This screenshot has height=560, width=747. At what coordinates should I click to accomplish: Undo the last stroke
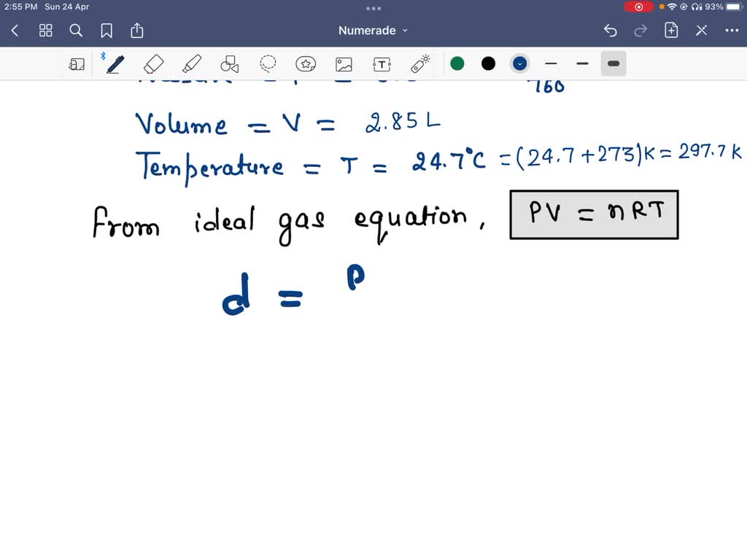[611, 30]
